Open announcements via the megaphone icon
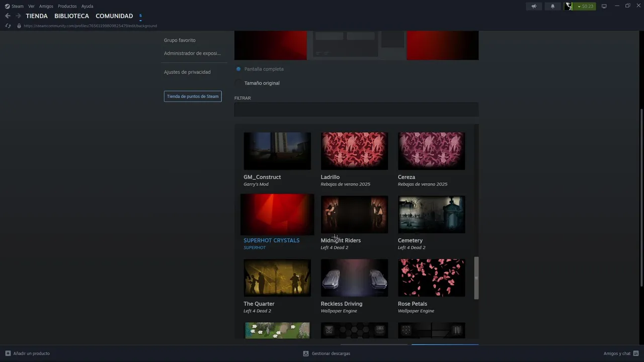This screenshot has height=362, width=644. click(534, 6)
